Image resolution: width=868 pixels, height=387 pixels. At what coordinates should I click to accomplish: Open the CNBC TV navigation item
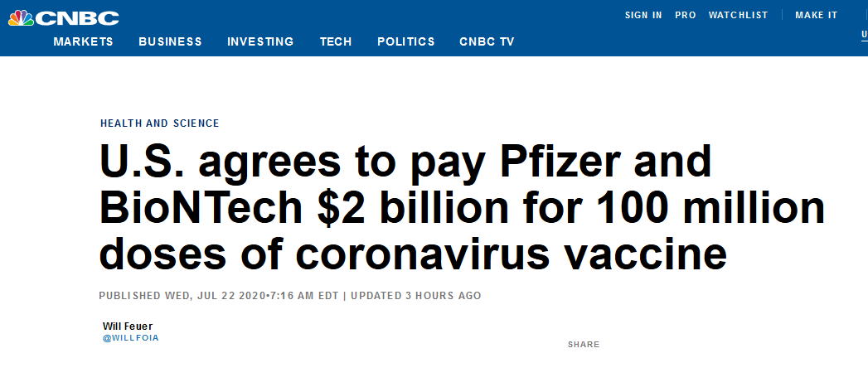tap(487, 41)
